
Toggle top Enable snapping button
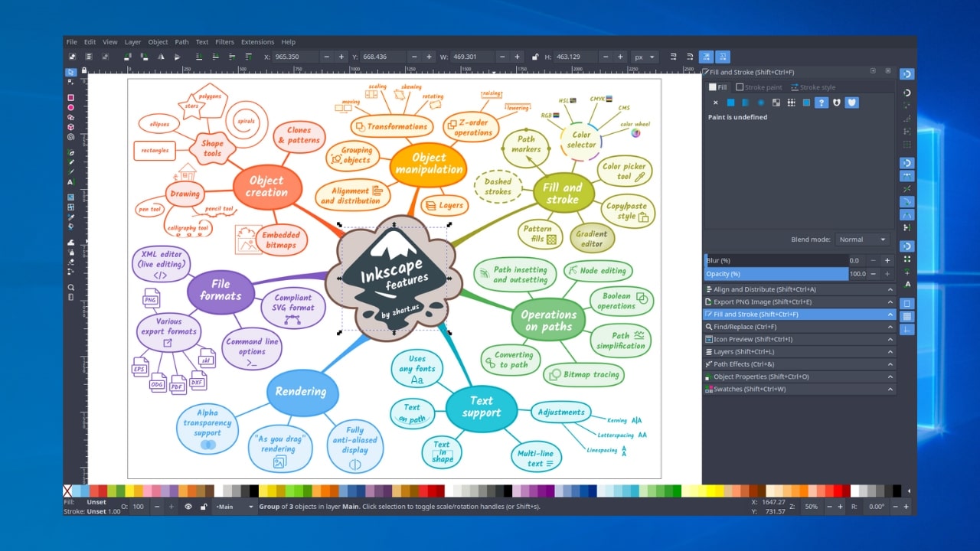click(906, 73)
